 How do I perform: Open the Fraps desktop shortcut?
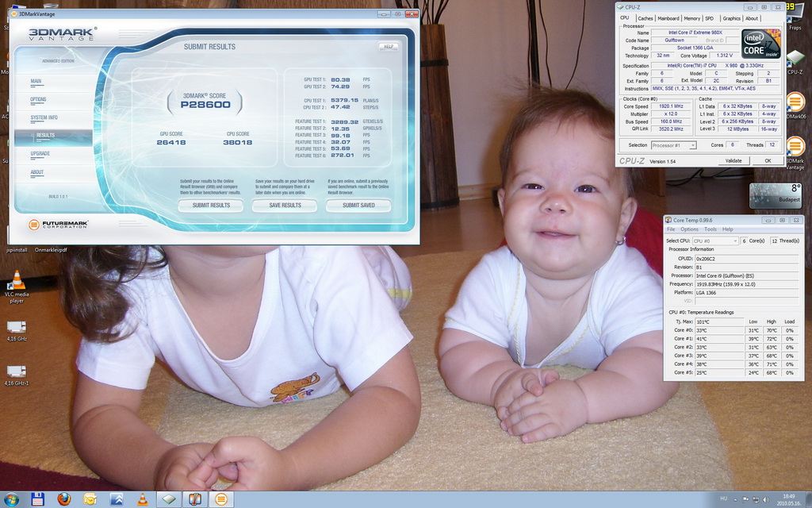[x=795, y=16]
